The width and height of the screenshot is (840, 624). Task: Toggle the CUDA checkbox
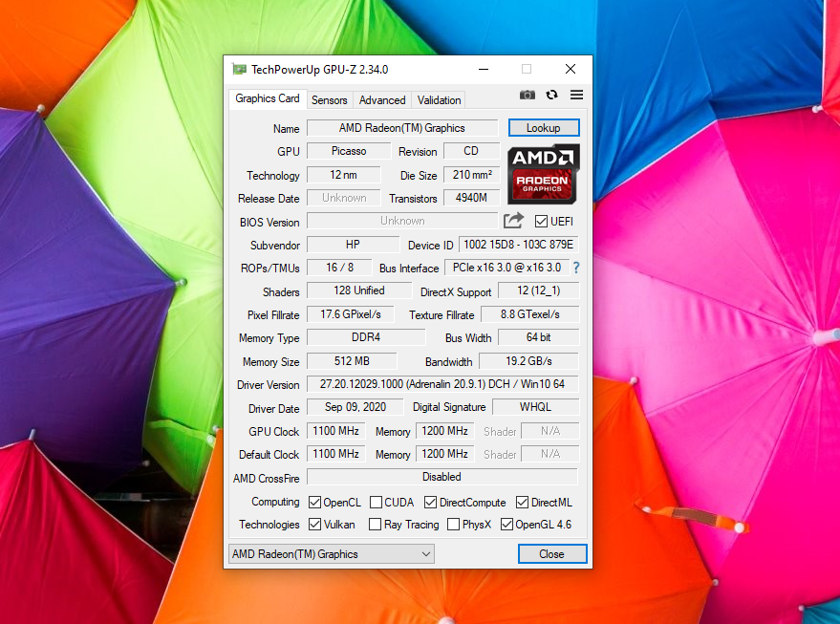[x=377, y=503]
